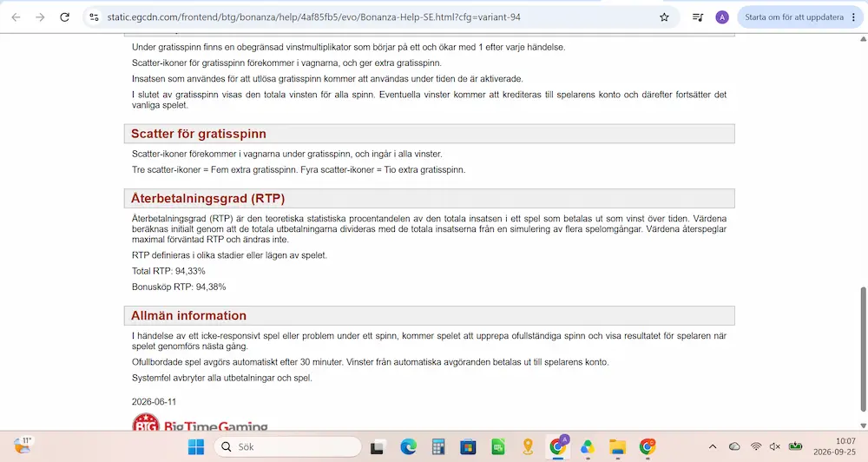Bookmark this page with the star icon
868x462 pixels.
(x=664, y=17)
